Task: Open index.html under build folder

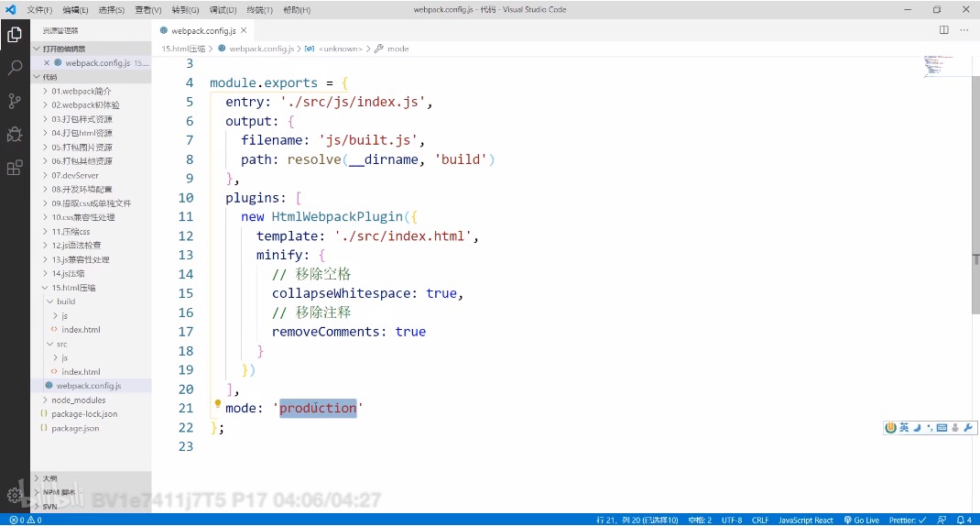Action: (x=91, y=330)
